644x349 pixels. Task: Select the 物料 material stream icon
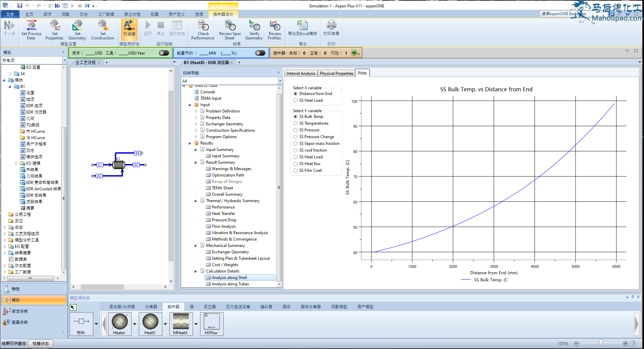81,324
